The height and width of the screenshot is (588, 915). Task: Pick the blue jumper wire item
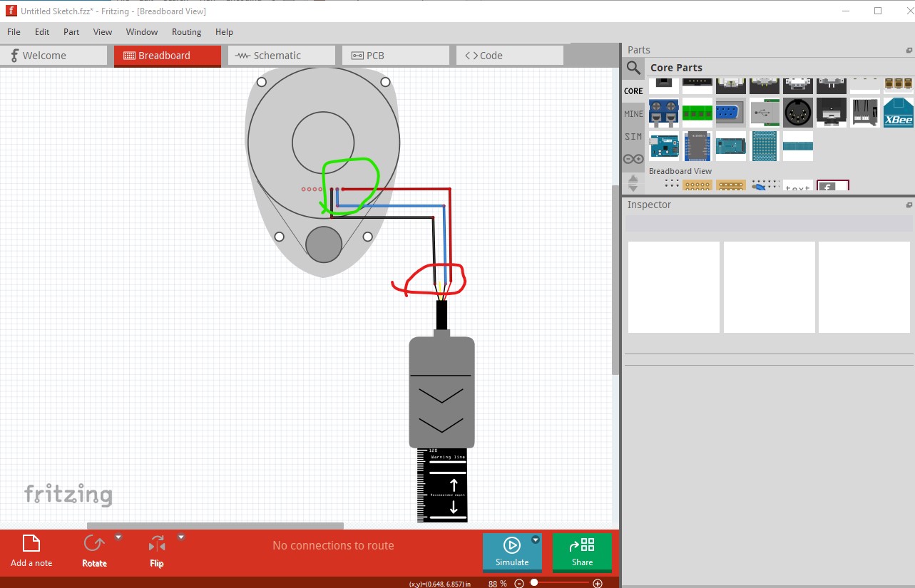(x=765, y=186)
